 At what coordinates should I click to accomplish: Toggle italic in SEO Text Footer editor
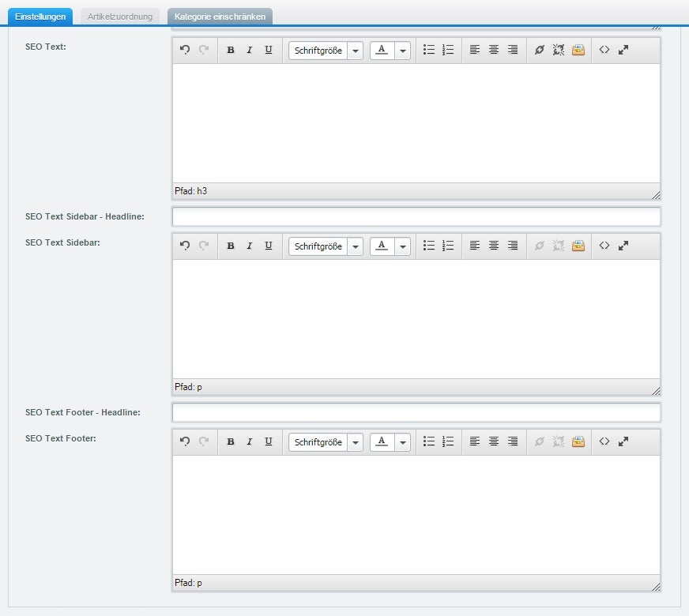click(x=249, y=441)
